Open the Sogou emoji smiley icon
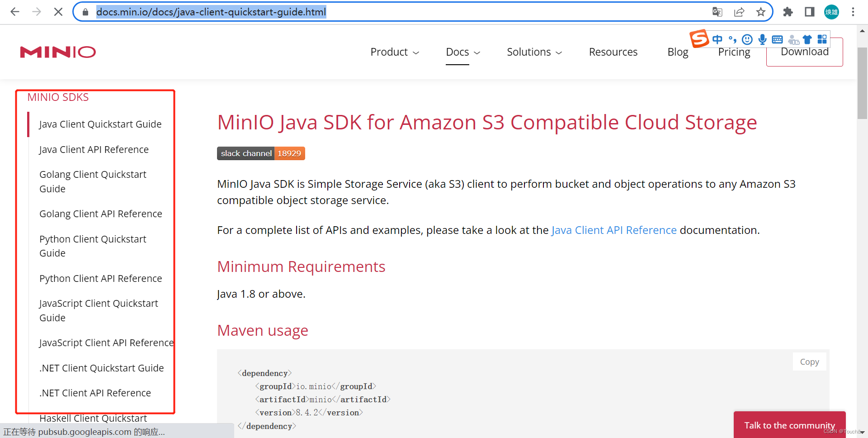This screenshot has width=868, height=438. [747, 39]
